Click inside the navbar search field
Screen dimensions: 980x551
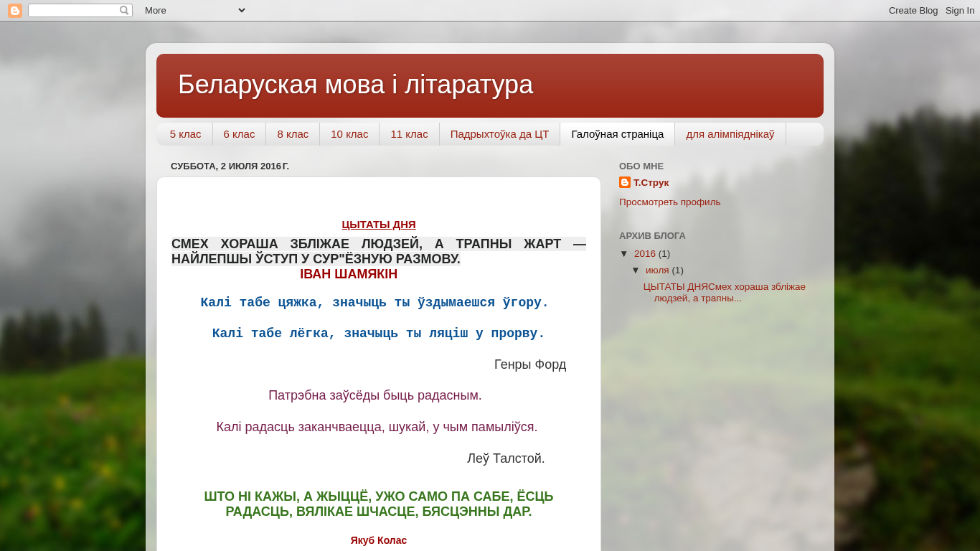pyautogui.click(x=73, y=11)
